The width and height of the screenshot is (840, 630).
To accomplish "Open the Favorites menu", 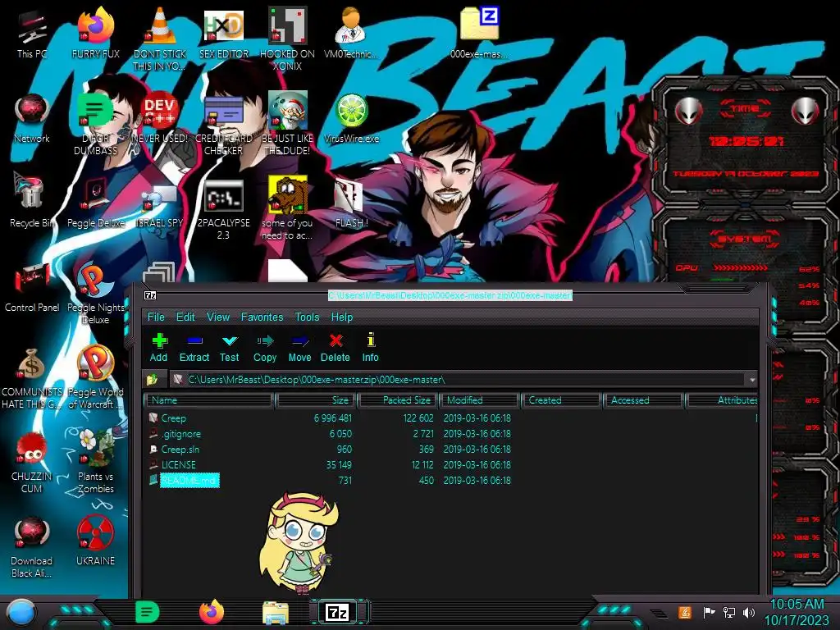I will tap(262, 317).
